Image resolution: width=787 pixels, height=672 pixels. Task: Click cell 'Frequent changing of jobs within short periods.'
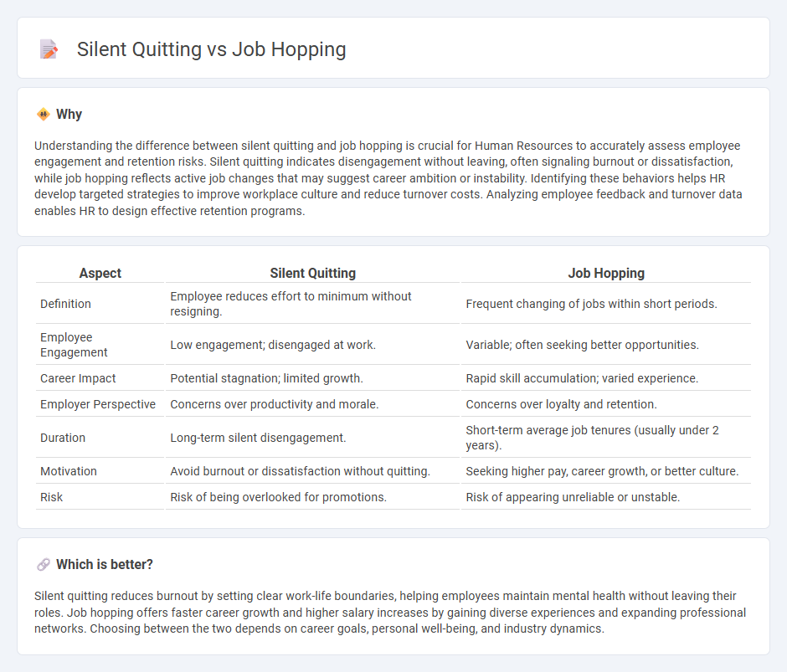click(x=606, y=304)
